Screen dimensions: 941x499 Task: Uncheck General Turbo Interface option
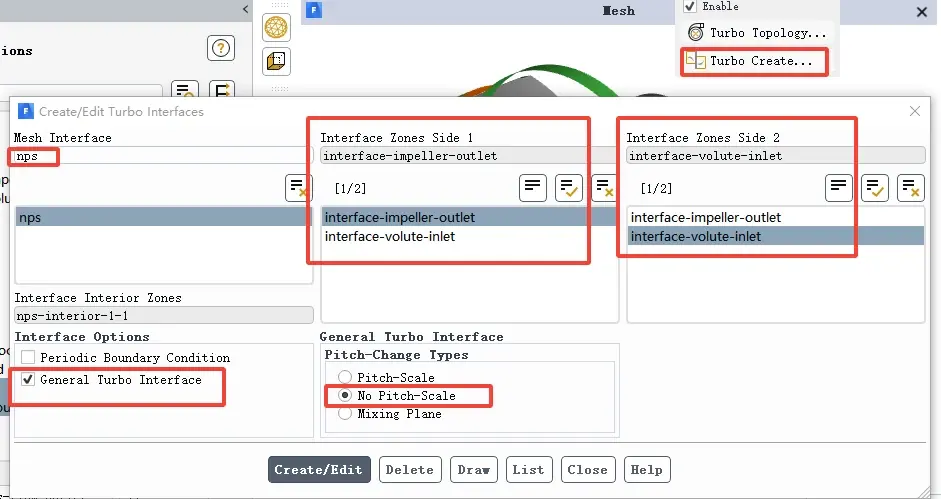coord(28,380)
